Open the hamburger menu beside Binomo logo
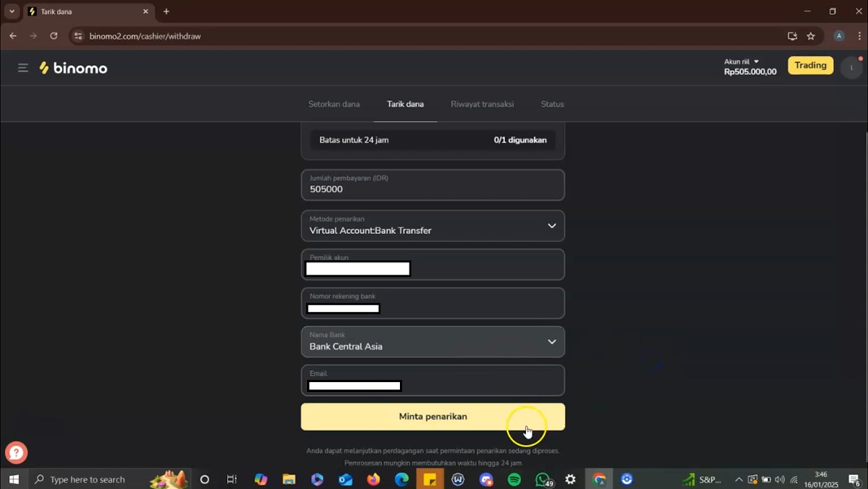This screenshot has height=489, width=868. (23, 68)
